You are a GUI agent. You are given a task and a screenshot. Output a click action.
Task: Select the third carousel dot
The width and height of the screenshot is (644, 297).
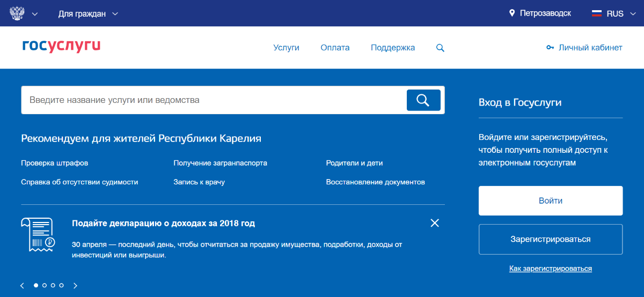tap(53, 285)
